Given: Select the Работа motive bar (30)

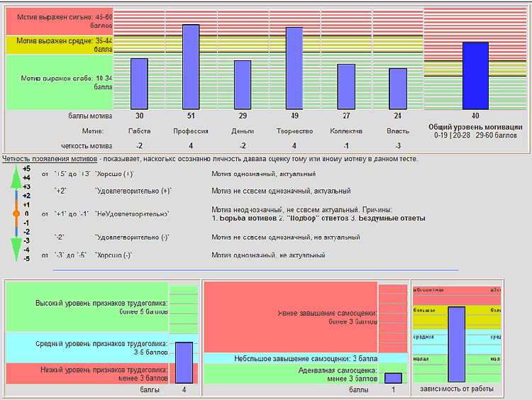Looking at the screenshot, I should 140,84.
